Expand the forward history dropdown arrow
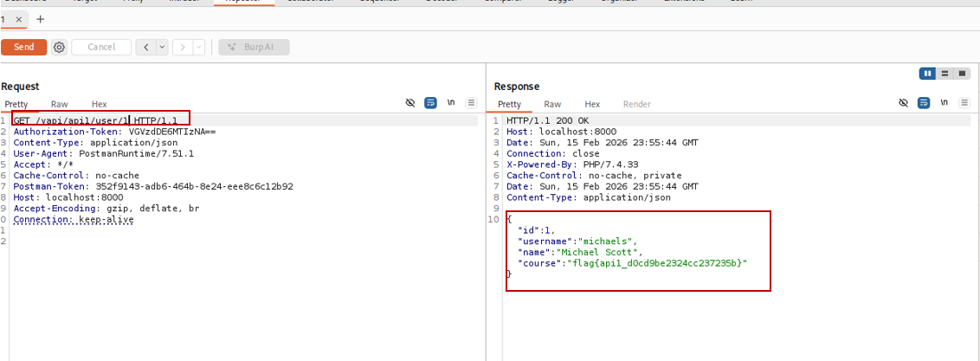Screen dimensions: 980x361 (199, 47)
